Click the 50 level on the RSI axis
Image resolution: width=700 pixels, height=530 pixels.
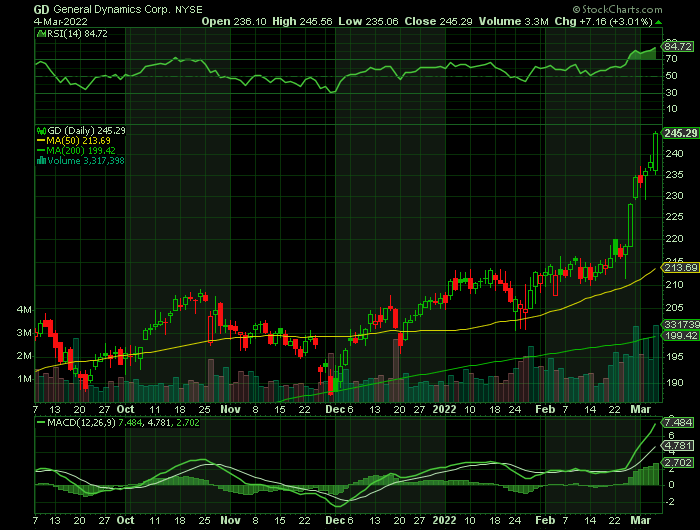[671, 76]
